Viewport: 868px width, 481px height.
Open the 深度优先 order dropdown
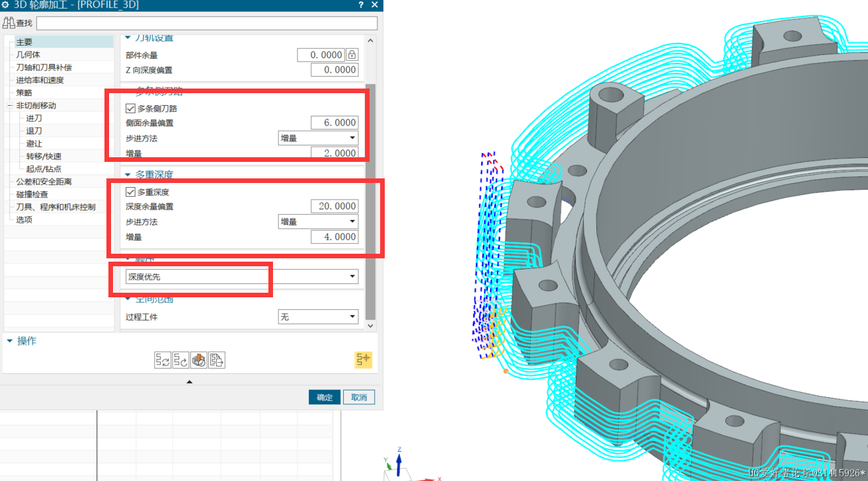coord(242,277)
